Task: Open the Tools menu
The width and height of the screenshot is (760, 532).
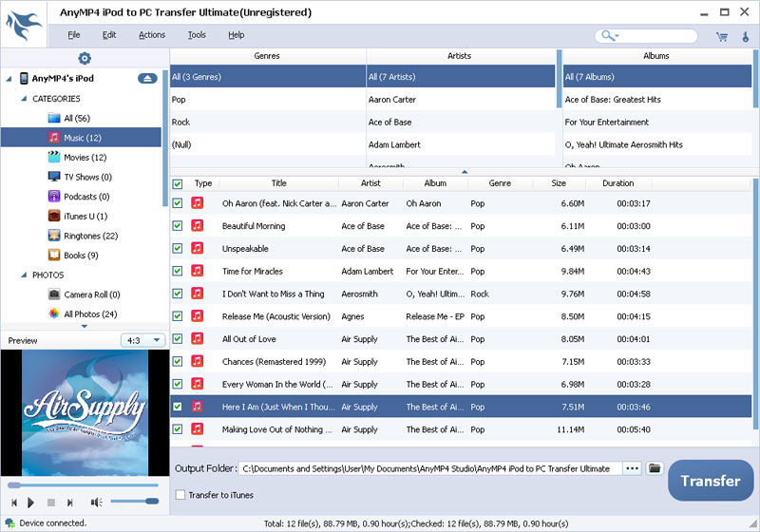Action: click(197, 35)
